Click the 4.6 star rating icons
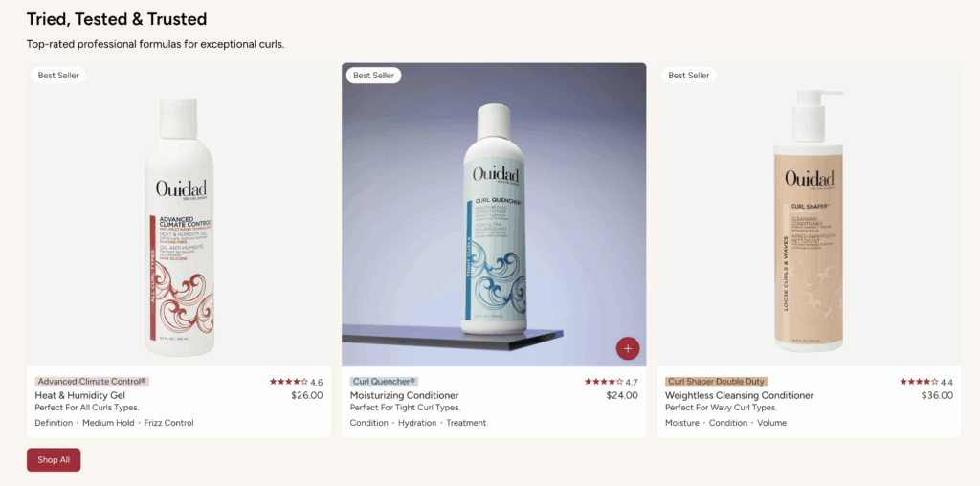Viewport: 980px width, 486px height. click(289, 382)
